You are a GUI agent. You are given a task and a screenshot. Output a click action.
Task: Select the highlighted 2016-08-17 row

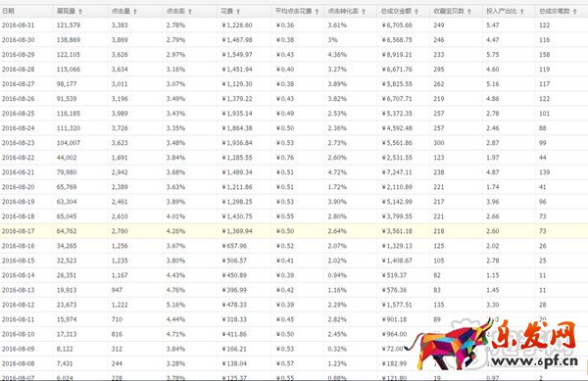(294, 231)
